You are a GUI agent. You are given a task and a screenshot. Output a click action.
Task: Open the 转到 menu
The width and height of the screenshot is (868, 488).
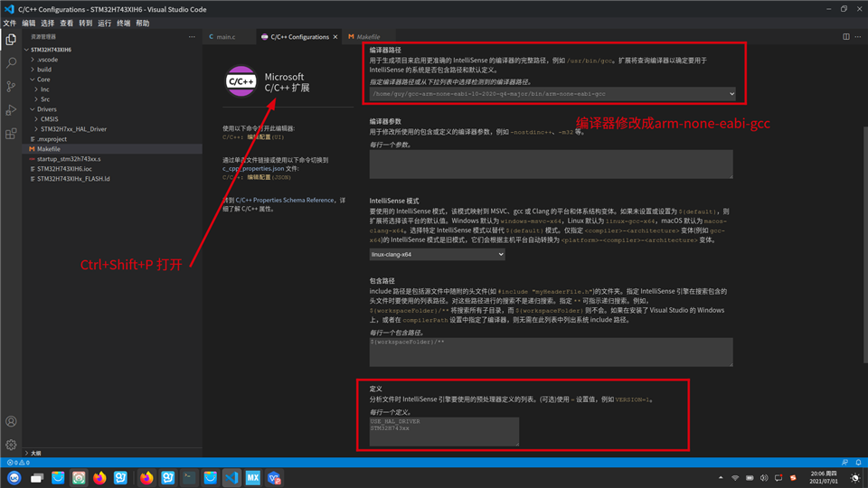click(x=85, y=23)
